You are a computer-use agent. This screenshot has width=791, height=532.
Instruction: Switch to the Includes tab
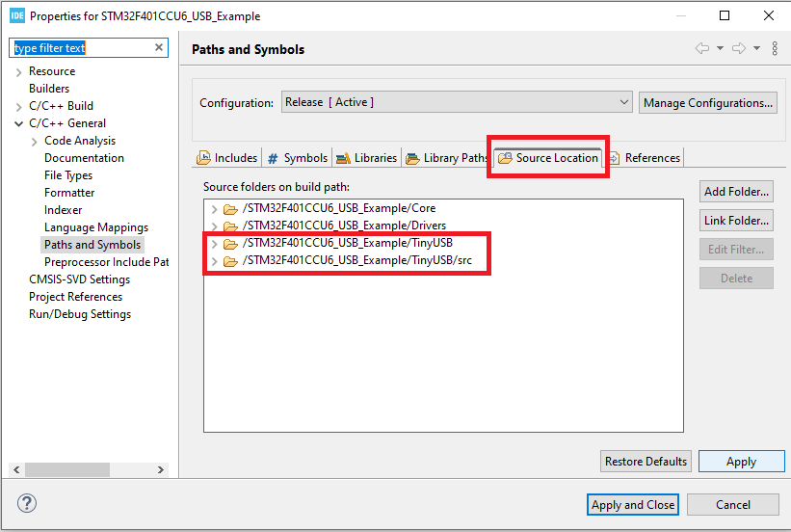pos(227,158)
